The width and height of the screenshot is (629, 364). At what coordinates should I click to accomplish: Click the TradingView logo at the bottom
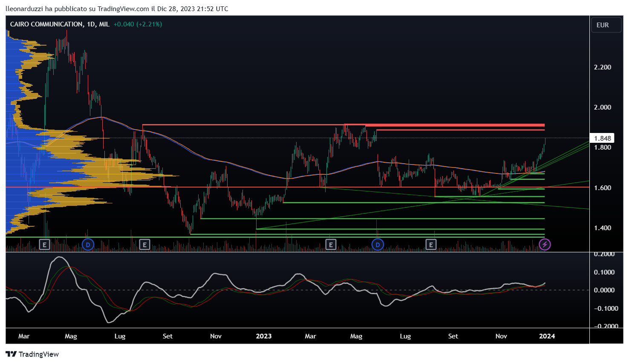point(32,354)
